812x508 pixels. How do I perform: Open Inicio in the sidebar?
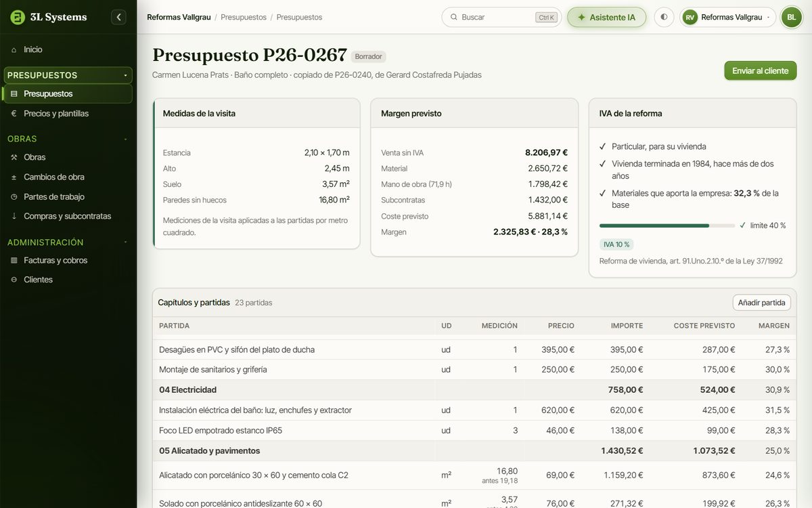pyautogui.click(x=68, y=49)
